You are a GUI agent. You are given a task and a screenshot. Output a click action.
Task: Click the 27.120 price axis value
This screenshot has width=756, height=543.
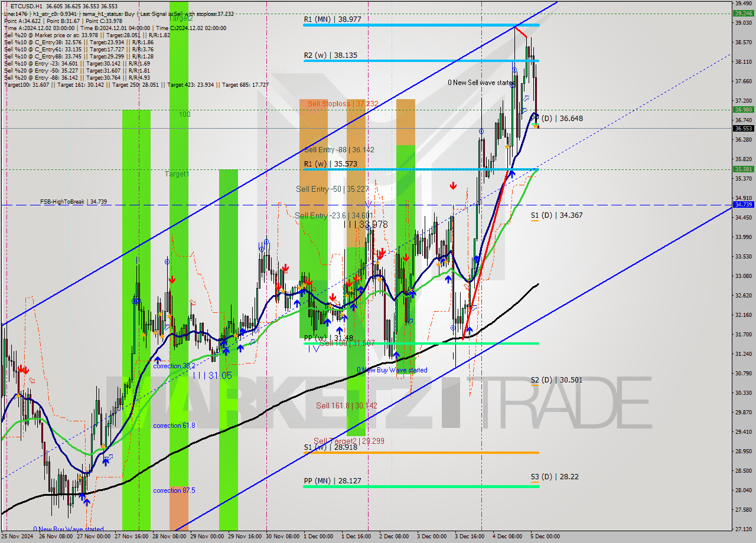pyautogui.click(x=743, y=529)
